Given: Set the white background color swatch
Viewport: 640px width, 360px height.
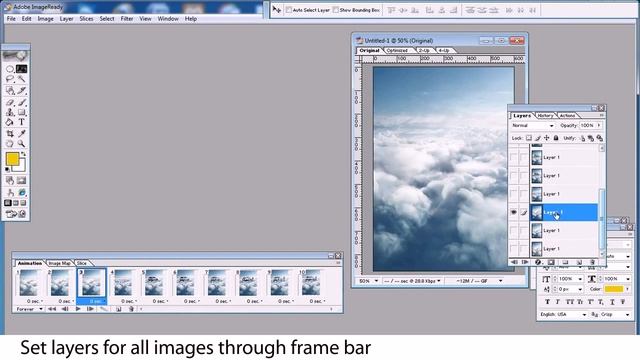Looking at the screenshot, I should click(22, 167).
